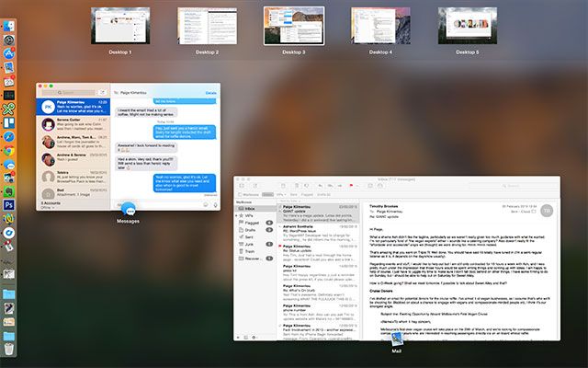Open the Flagged mailbox in Mail

click(254, 222)
